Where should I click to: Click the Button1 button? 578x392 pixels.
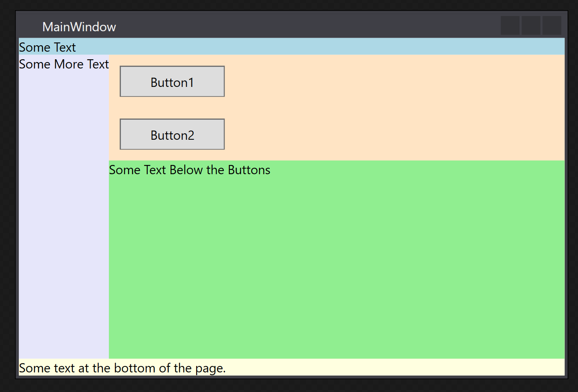(x=172, y=81)
